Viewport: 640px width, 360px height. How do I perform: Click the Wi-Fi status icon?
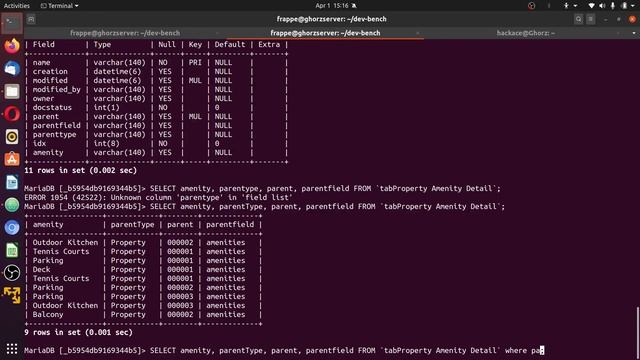[x=591, y=6]
